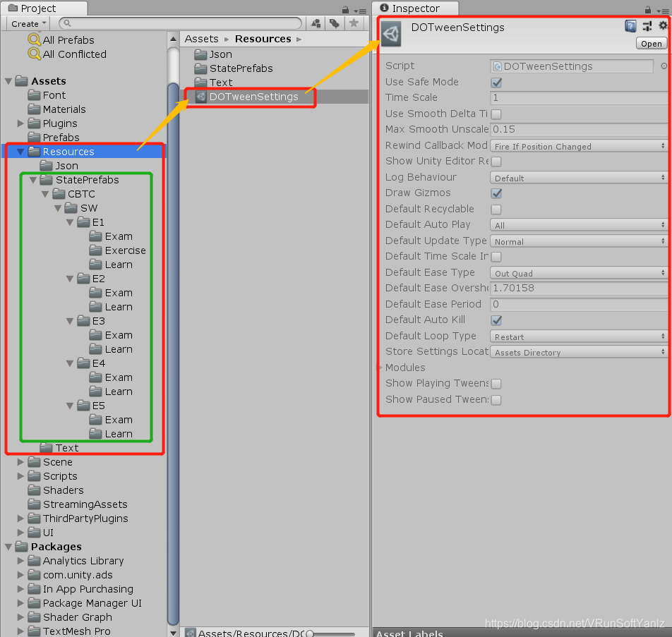Click the Time Scale value field
Viewport: 672px width, 637px height.
pyautogui.click(x=579, y=97)
